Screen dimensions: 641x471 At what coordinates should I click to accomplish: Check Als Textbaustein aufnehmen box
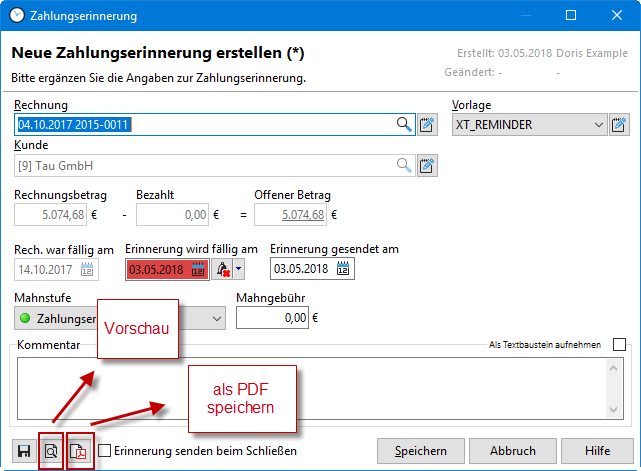pyautogui.click(x=619, y=345)
